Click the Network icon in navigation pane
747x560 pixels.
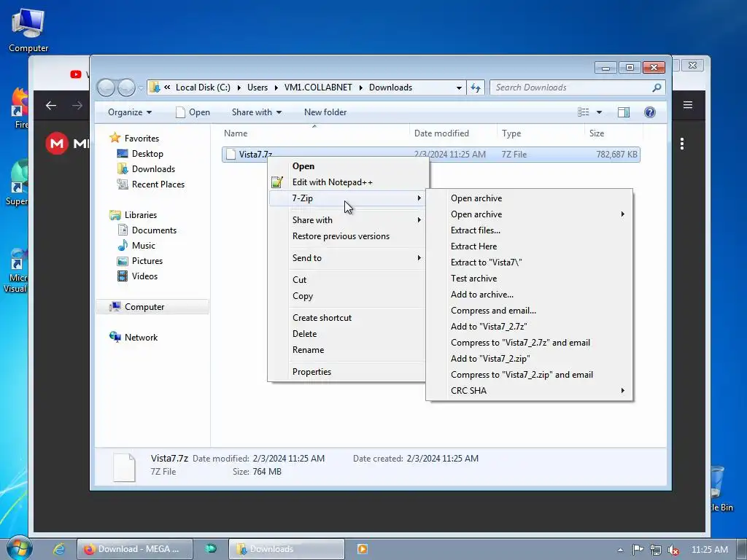pyautogui.click(x=115, y=337)
